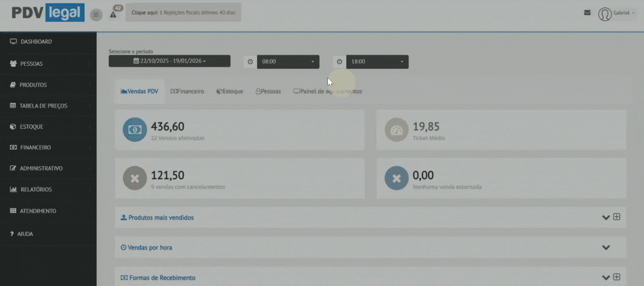The image size is (644, 286).
Task: Open the 08:00 start time dropdown
Action: point(288,62)
